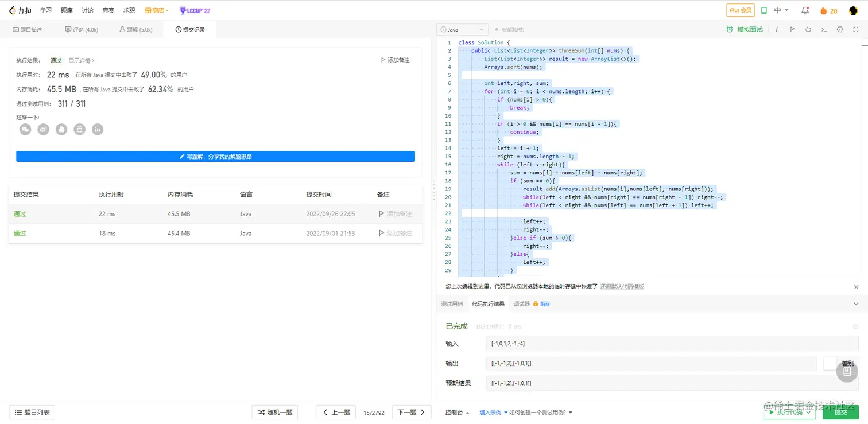Toggle the 控制台 console expander
The width and height of the screenshot is (868, 424).
(457, 413)
